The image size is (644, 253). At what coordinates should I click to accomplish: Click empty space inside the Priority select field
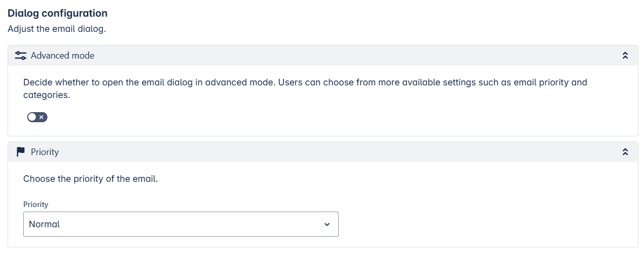click(x=192, y=224)
